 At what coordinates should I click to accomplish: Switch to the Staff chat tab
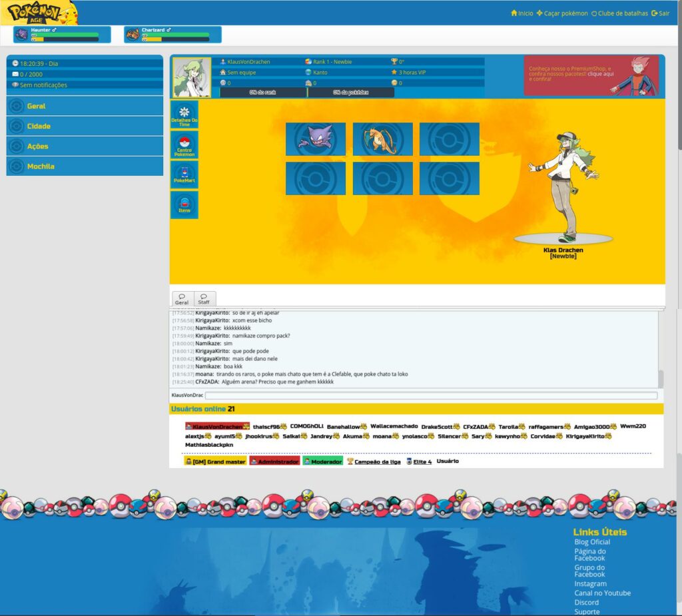[x=204, y=299]
